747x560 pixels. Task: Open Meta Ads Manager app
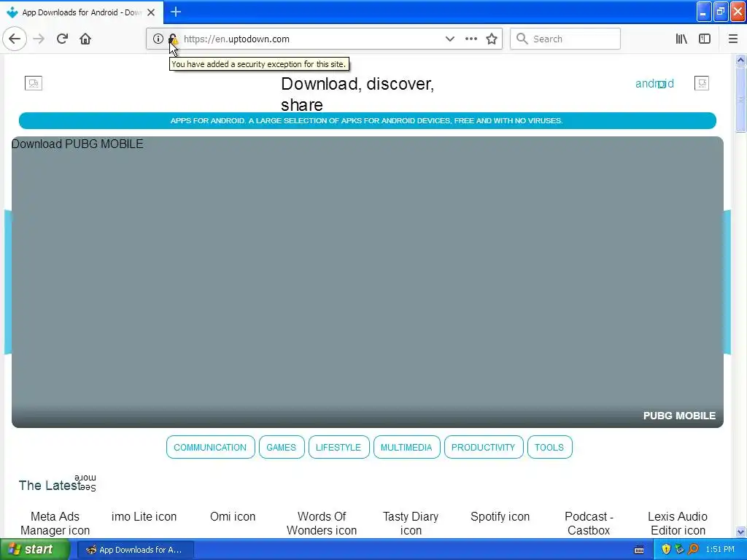[x=55, y=524]
